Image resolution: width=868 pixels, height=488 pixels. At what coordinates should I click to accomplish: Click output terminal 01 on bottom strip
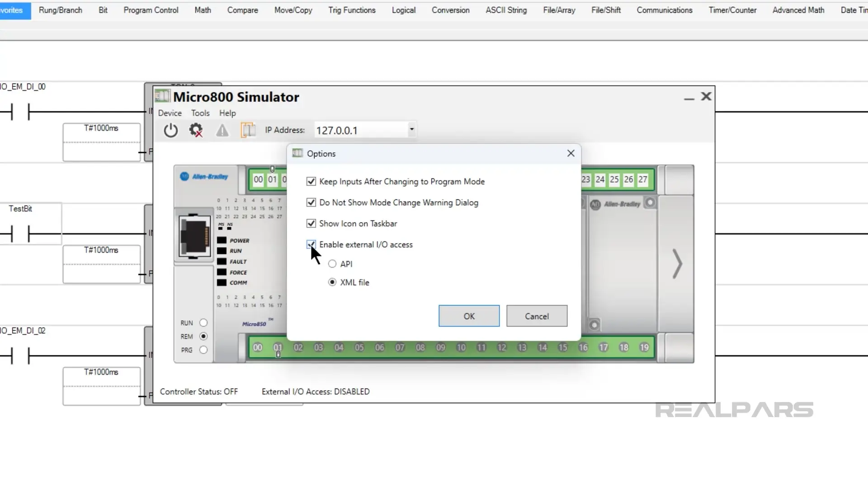(278, 347)
